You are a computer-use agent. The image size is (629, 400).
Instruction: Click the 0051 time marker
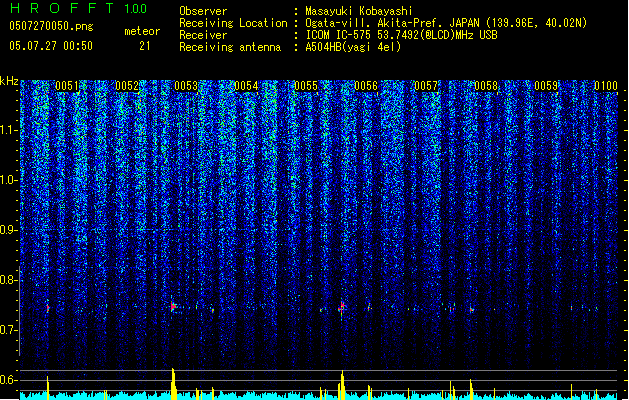click(67, 86)
